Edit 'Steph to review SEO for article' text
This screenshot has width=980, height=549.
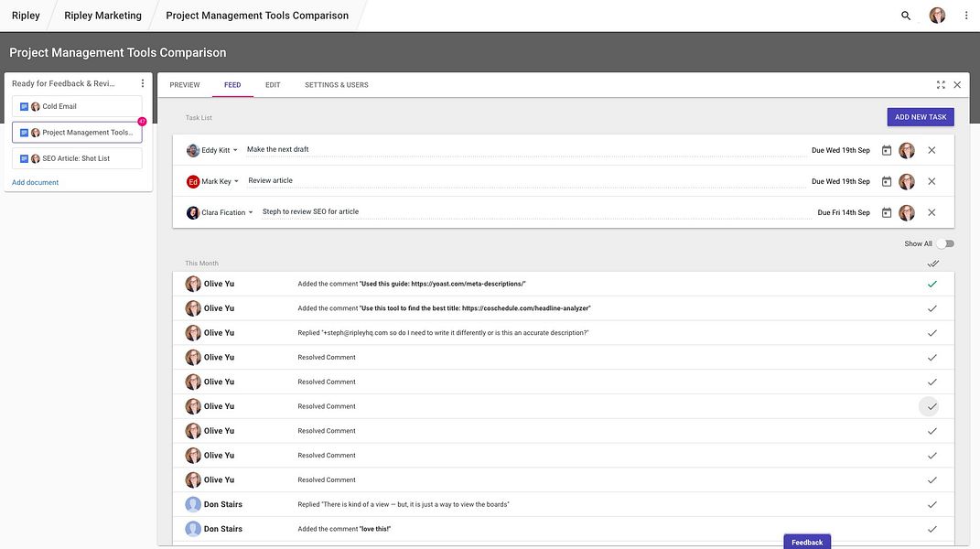pos(535,212)
